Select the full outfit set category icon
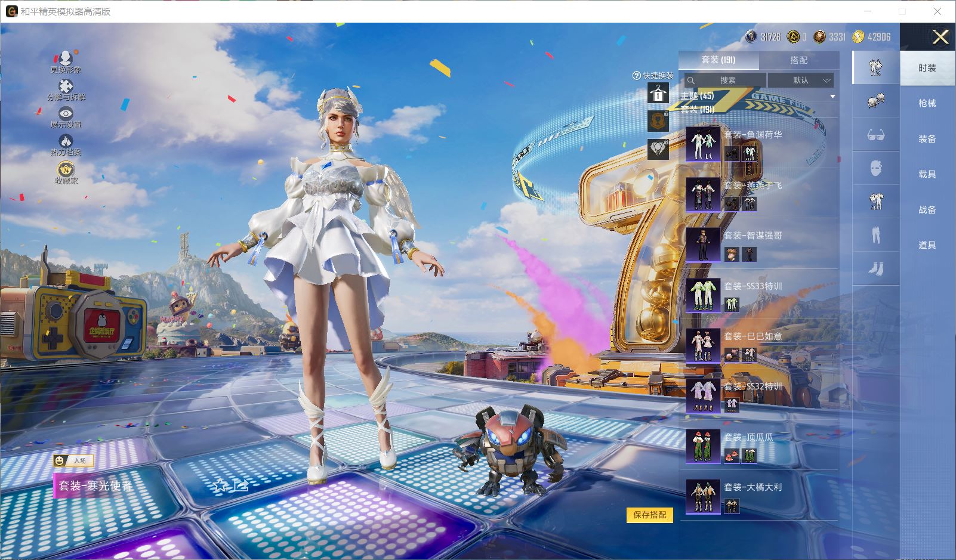Image resolution: width=956 pixels, height=560 pixels. click(875, 67)
